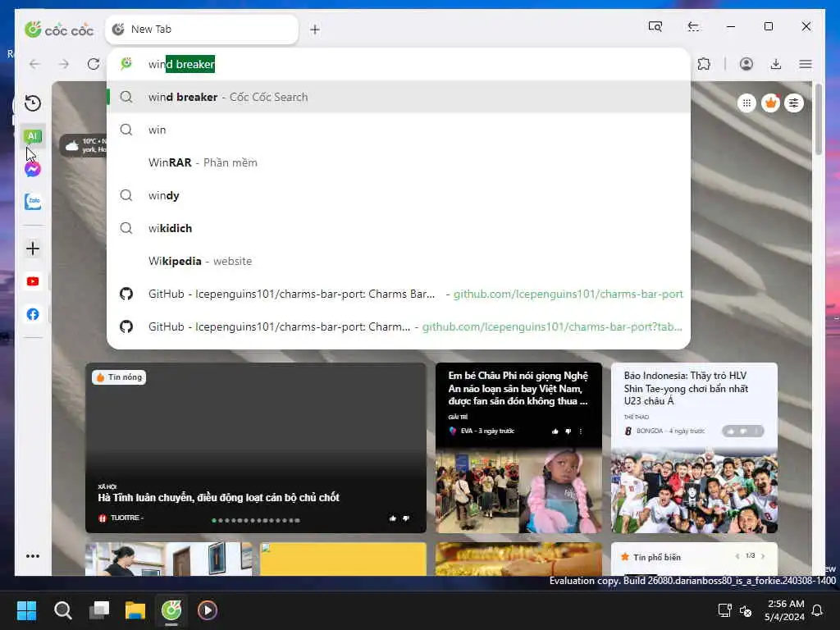The height and width of the screenshot is (630, 840).
Task: Like the EVA news article thumbs up
Action: click(x=555, y=431)
